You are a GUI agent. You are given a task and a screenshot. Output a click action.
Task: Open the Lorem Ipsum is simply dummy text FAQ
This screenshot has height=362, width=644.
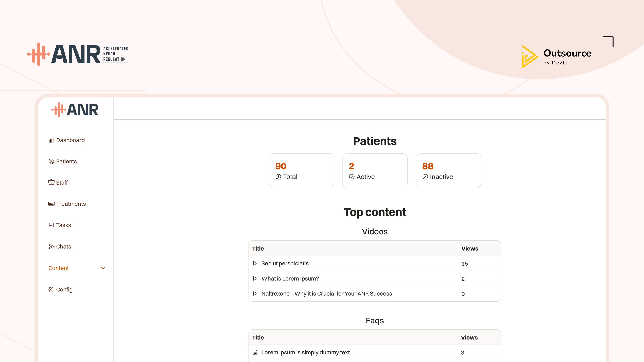coord(306,352)
